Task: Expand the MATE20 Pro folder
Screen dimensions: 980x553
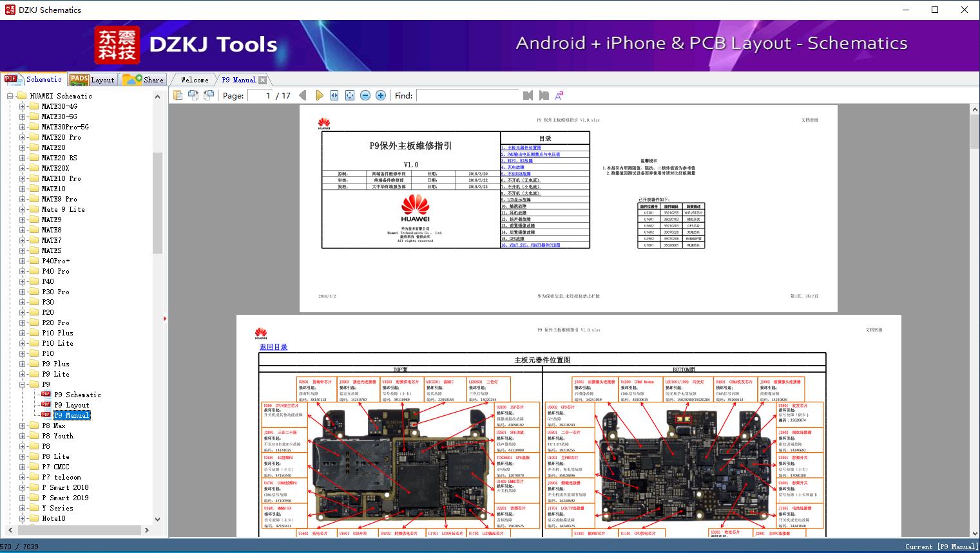Action: 23,137
